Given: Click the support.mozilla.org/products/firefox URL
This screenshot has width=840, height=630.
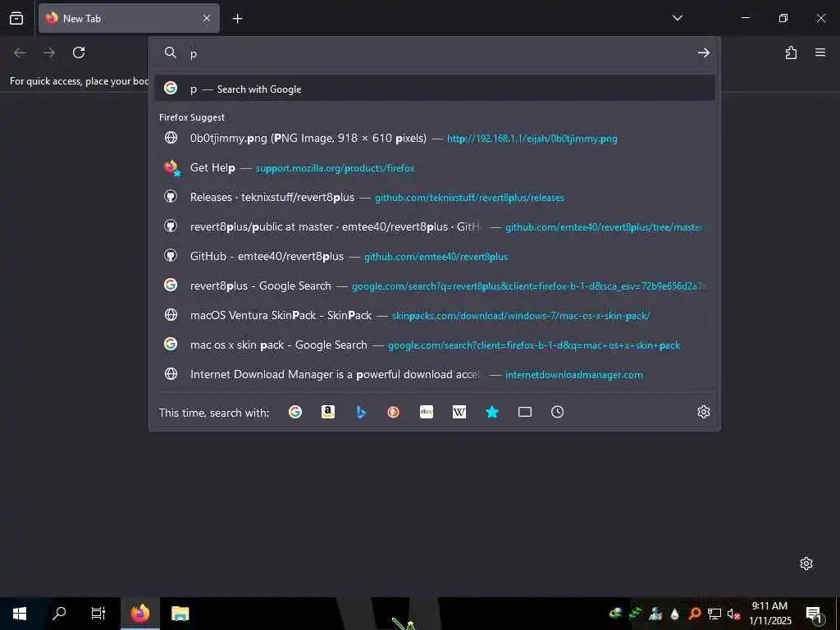Looking at the screenshot, I should tap(335, 168).
